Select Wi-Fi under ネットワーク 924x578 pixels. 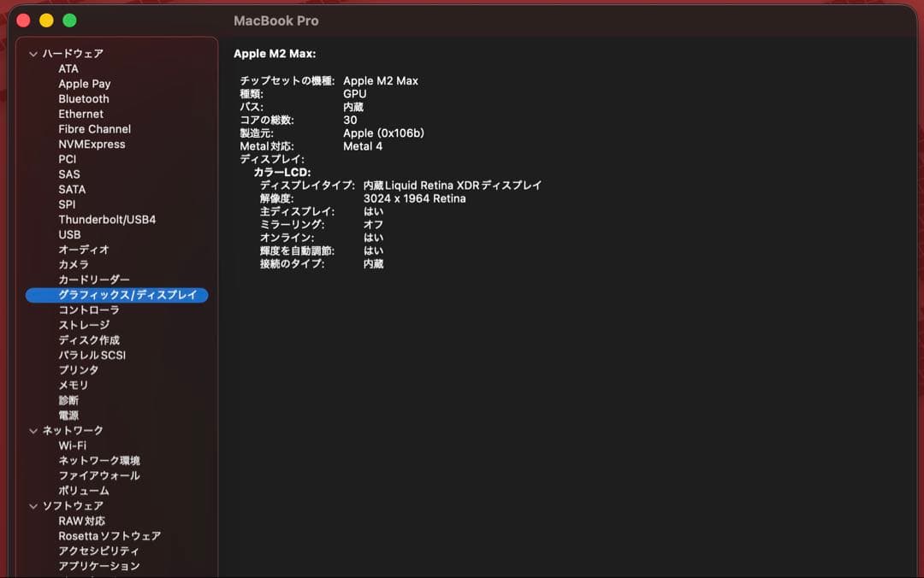pos(72,445)
